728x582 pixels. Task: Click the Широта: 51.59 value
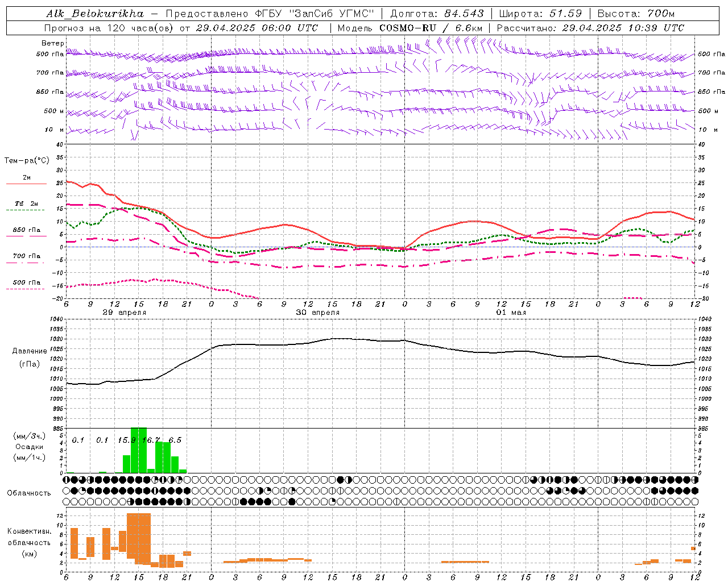click(x=540, y=14)
